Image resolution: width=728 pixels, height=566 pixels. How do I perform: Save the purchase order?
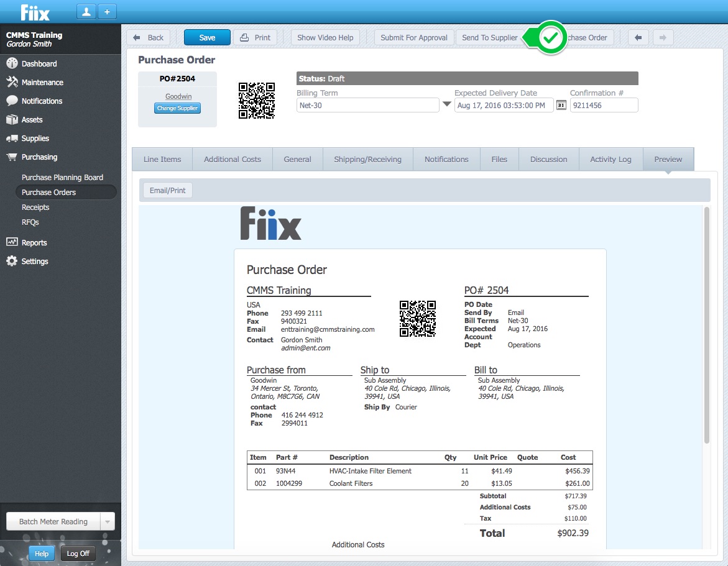[207, 37]
